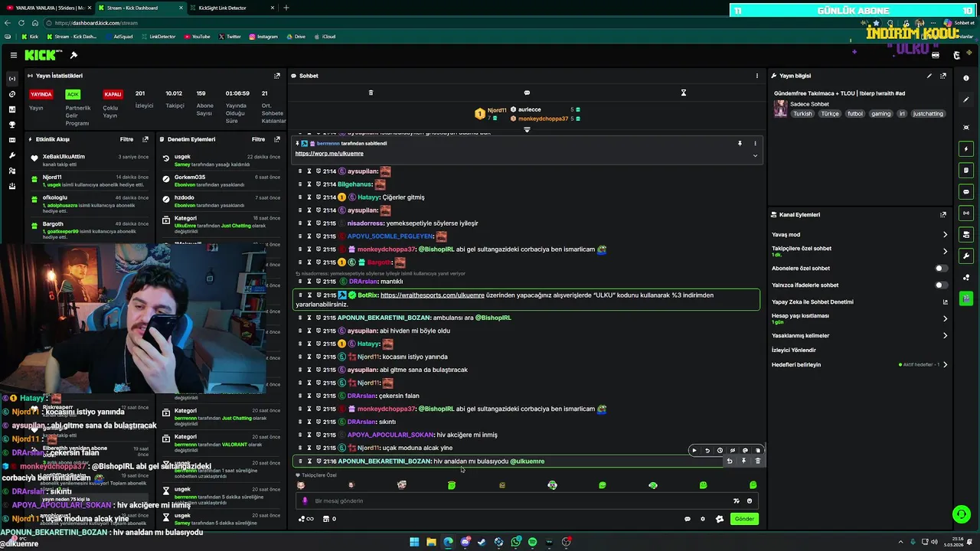This screenshot has height=551, width=980.
Task: Open the wrench settings icon in left sidebar
Action: coord(11,155)
